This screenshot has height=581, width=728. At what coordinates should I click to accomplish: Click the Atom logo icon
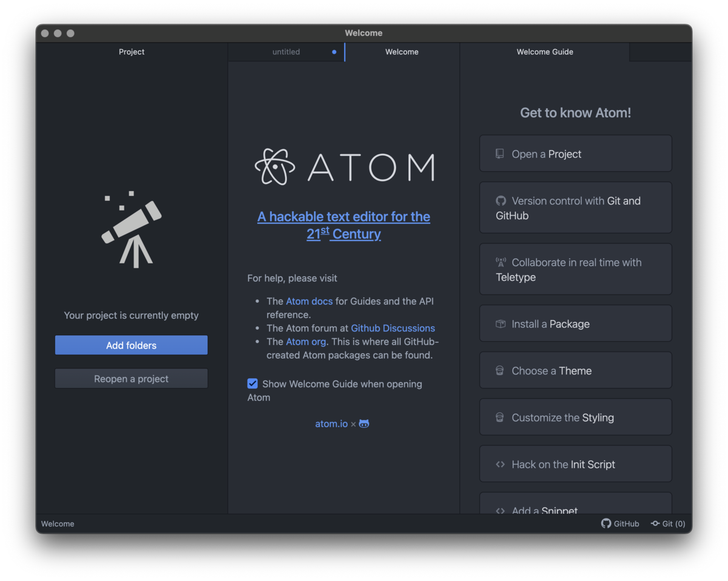(x=275, y=166)
